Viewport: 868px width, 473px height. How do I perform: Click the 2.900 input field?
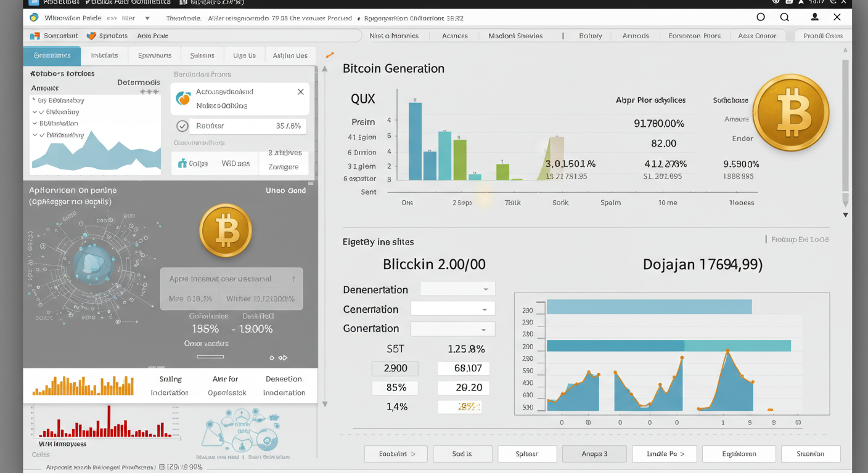click(x=395, y=368)
